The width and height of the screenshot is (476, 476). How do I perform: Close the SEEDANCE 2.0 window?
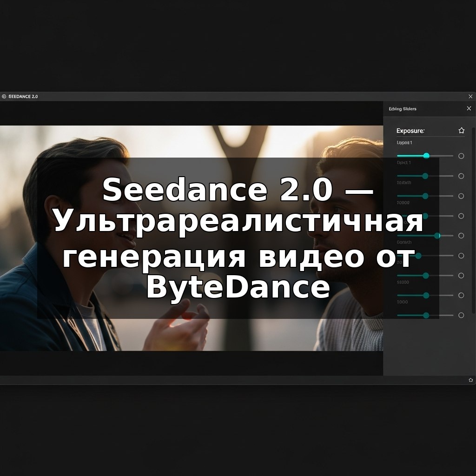(470, 97)
